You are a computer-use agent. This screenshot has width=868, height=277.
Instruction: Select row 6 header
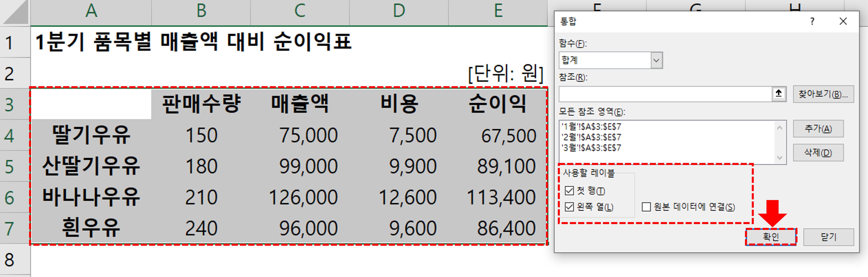pos(15,197)
